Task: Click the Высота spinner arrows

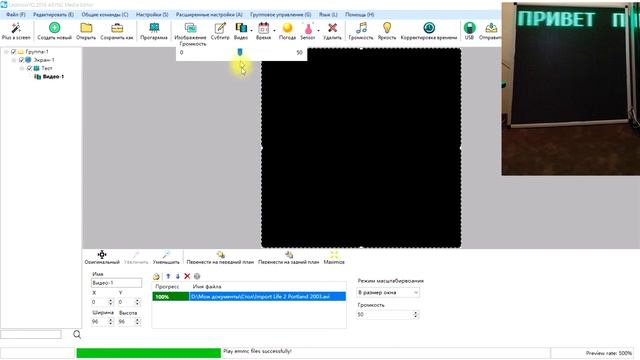Action: (137, 322)
